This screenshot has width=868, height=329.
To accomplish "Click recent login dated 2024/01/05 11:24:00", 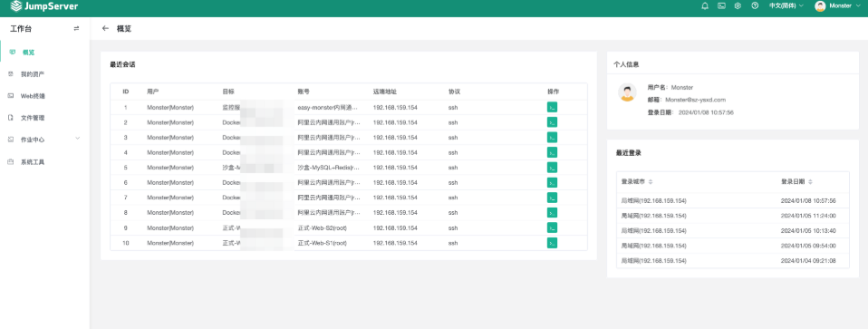I will tap(808, 216).
